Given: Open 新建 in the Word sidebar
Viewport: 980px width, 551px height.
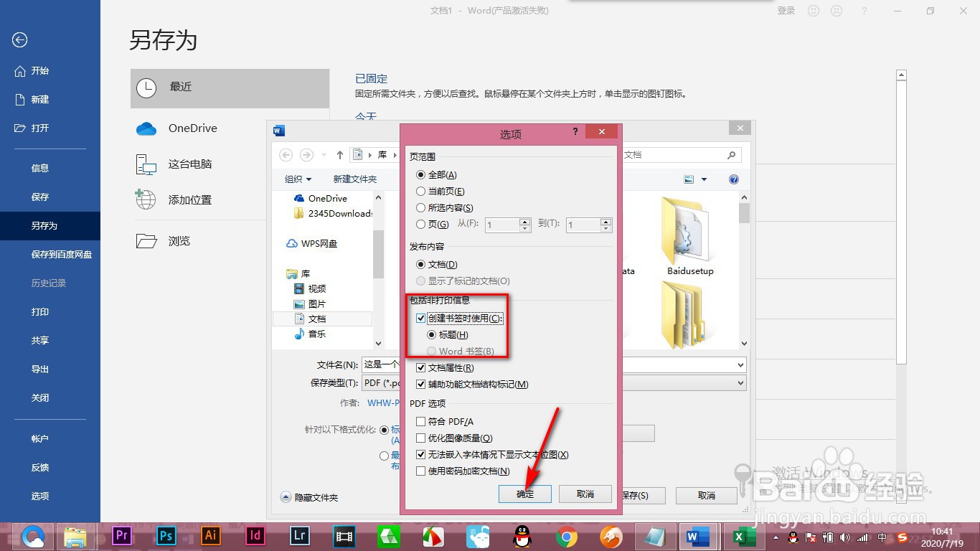Looking at the screenshot, I should (50, 99).
